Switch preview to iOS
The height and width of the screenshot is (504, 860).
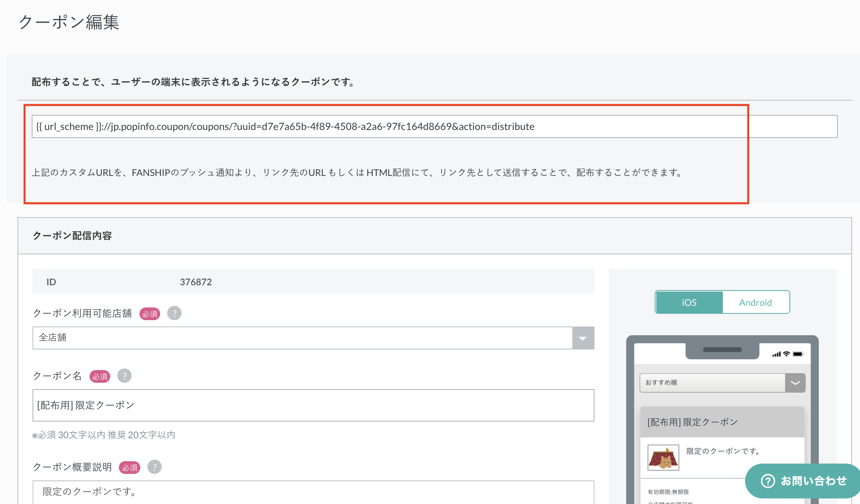689,302
